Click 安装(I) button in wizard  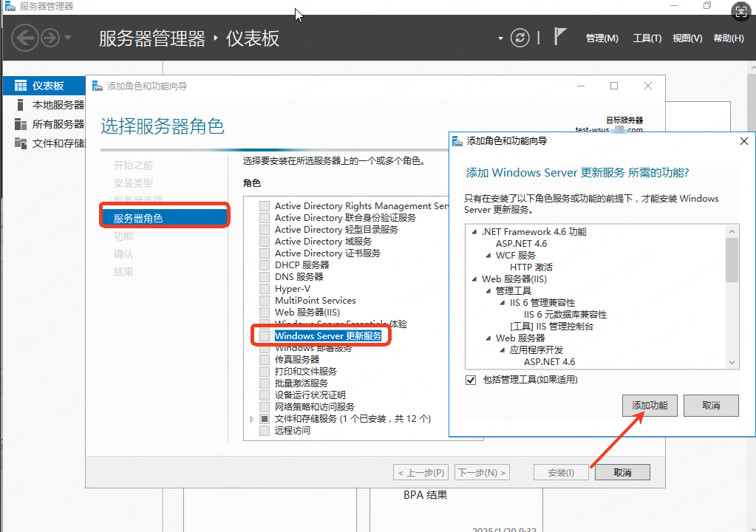pos(561,472)
